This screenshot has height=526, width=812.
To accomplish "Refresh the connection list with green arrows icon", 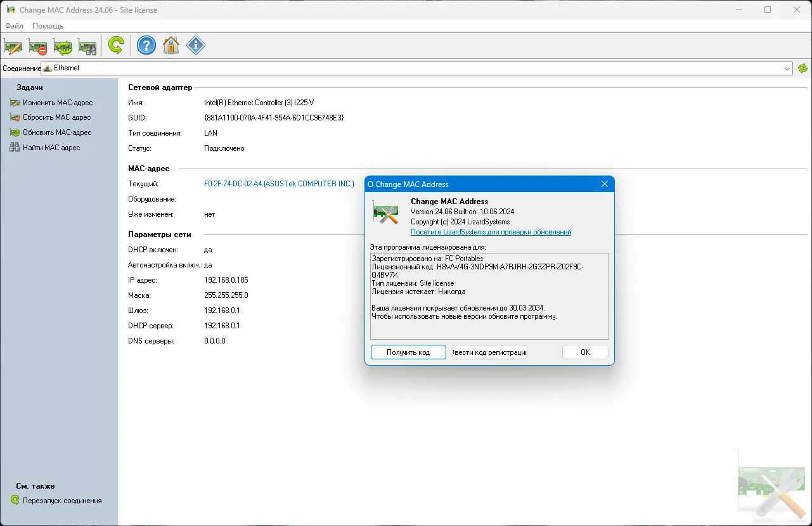I will click(x=803, y=68).
